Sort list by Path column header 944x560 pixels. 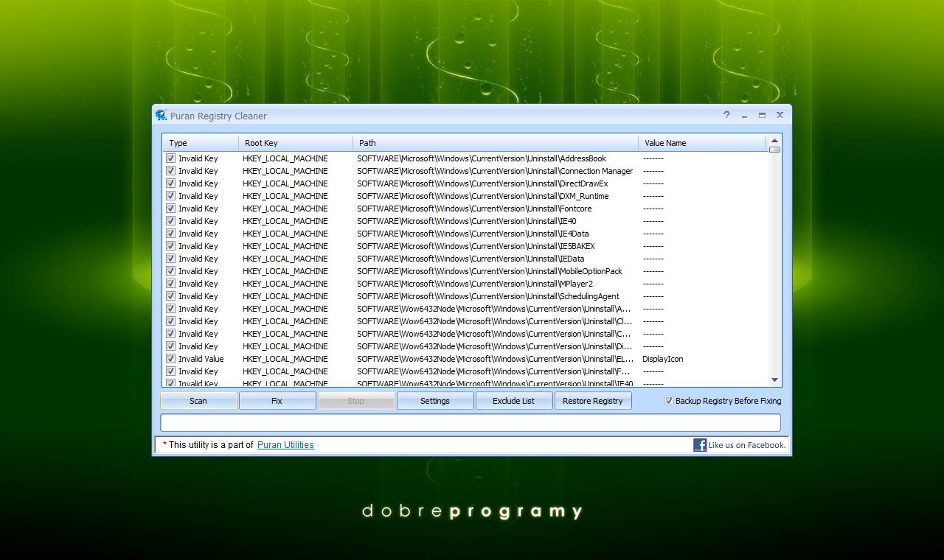tap(496, 143)
